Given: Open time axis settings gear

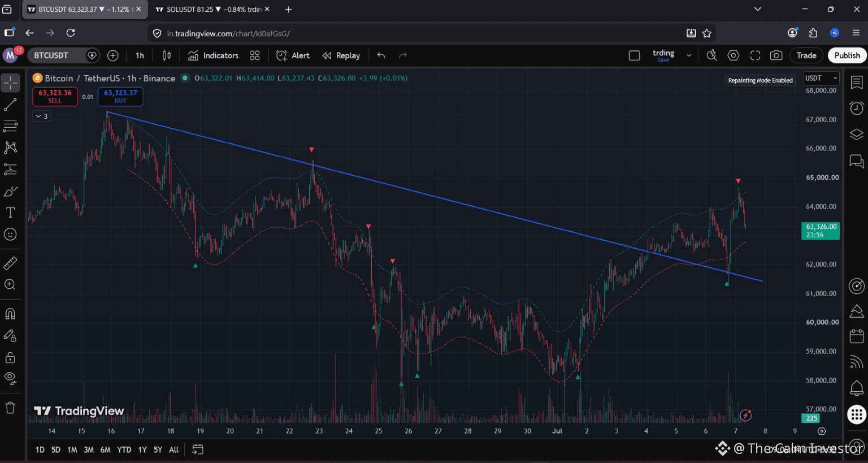Looking at the screenshot, I should (822, 431).
